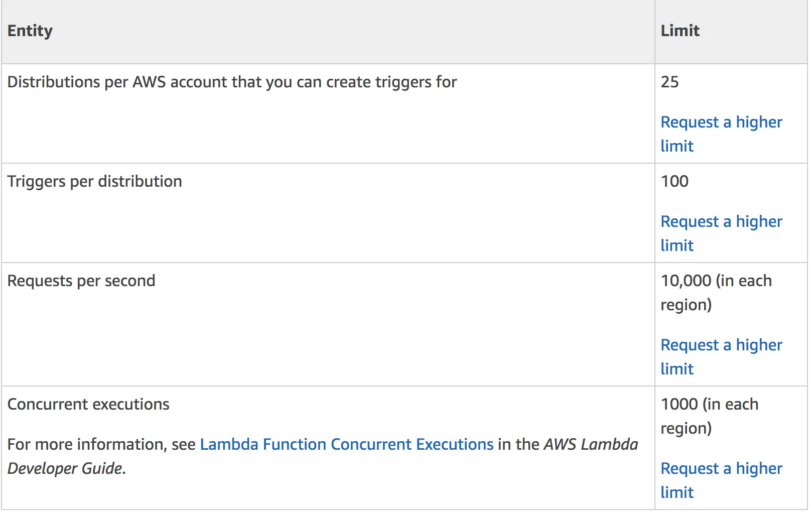Viewport: 812px width, 512px height.
Task: Click the limit value 100
Action: point(674,182)
